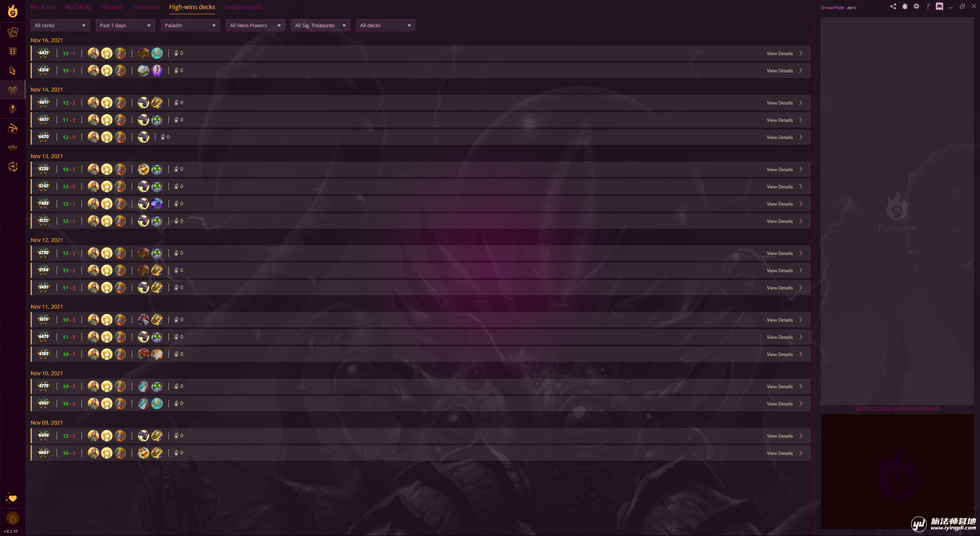Image resolution: width=980 pixels, height=536 pixels.
Task: Open the question mark help icon
Action: (x=928, y=7)
